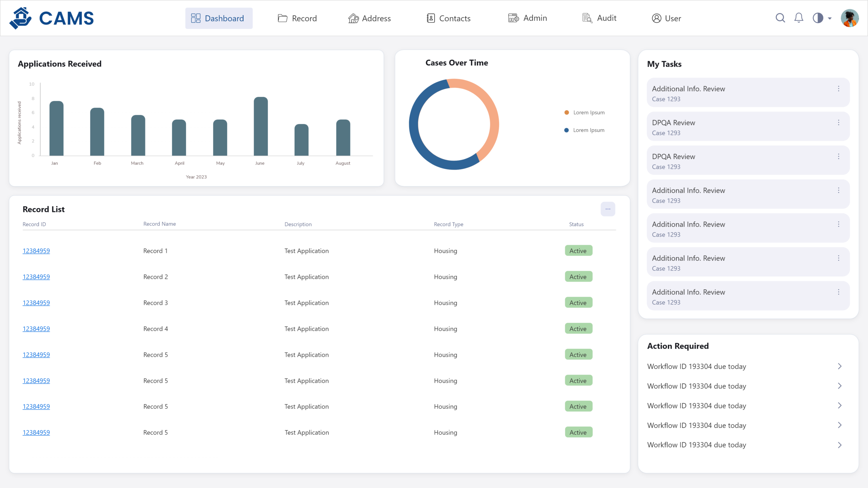Click the June bar in chart
The width and height of the screenshot is (868, 488).
tap(260, 126)
